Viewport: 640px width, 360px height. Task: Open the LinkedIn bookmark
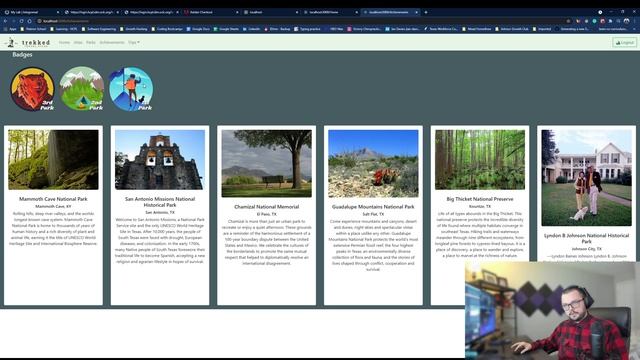coord(251,29)
